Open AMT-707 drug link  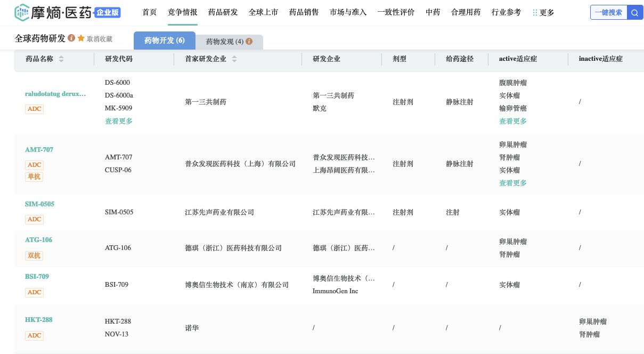coord(39,150)
